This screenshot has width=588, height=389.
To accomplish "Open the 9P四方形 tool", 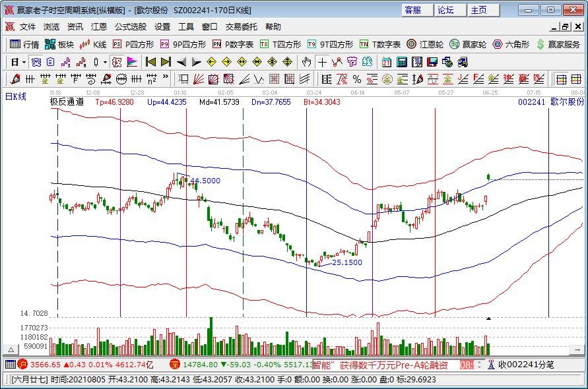I will (183, 45).
